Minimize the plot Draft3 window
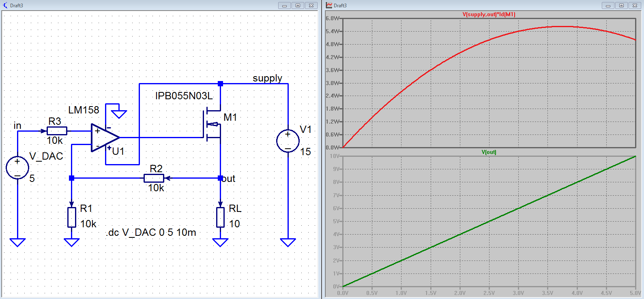Image resolution: width=644 pixels, height=299 pixels. pyautogui.click(x=608, y=5)
